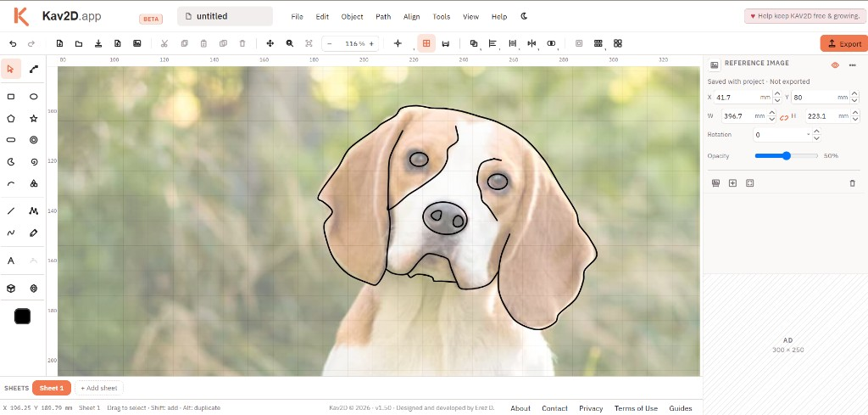Image resolution: width=868 pixels, height=415 pixels.
Task: Create a new file from toolbar
Action: (60, 43)
